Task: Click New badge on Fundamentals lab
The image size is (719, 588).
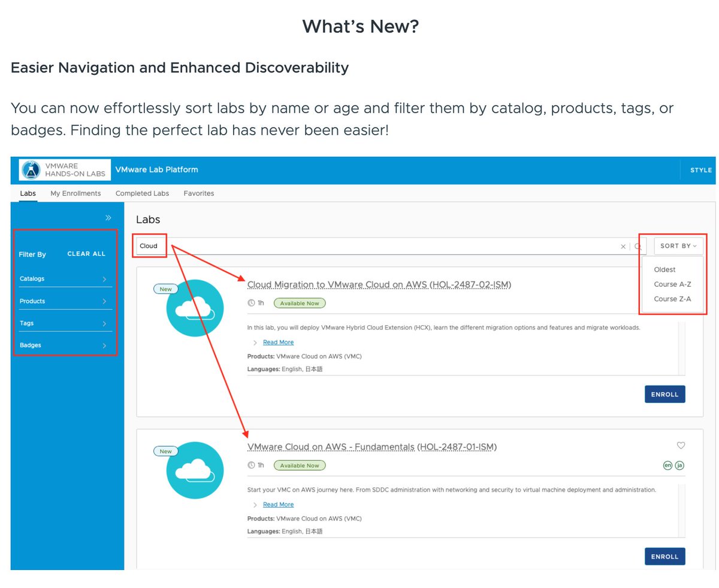Action: [165, 451]
